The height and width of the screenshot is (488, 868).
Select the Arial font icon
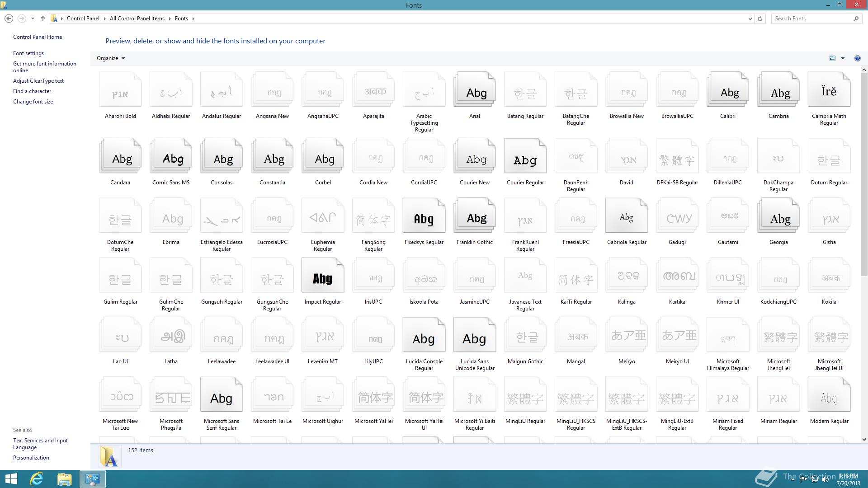click(x=475, y=89)
